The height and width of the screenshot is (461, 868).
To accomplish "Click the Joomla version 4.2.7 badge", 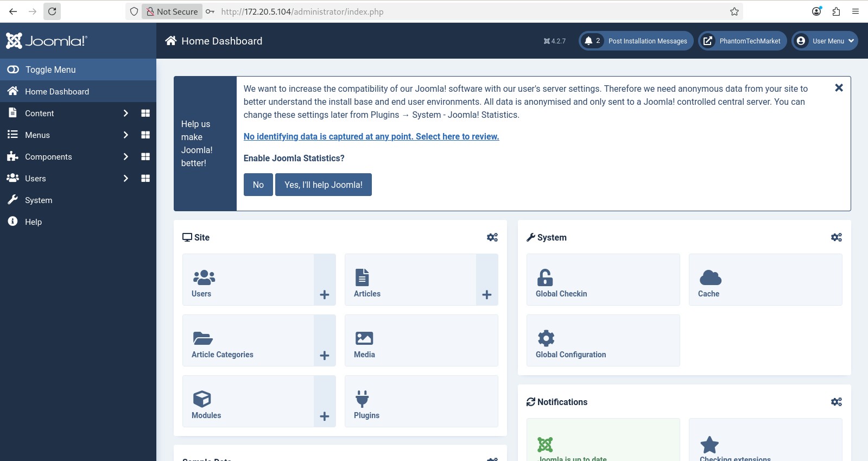I will (x=555, y=41).
